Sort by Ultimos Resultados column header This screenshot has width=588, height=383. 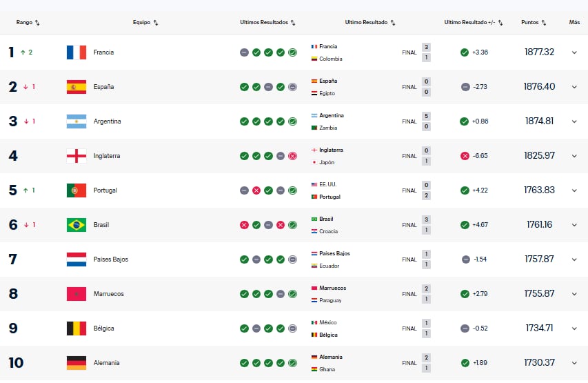267,22
